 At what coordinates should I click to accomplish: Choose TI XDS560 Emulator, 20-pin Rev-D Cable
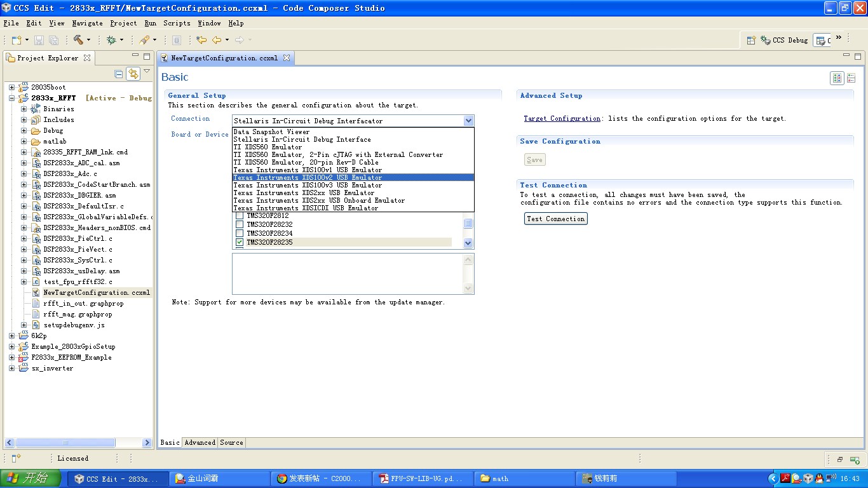click(x=353, y=162)
